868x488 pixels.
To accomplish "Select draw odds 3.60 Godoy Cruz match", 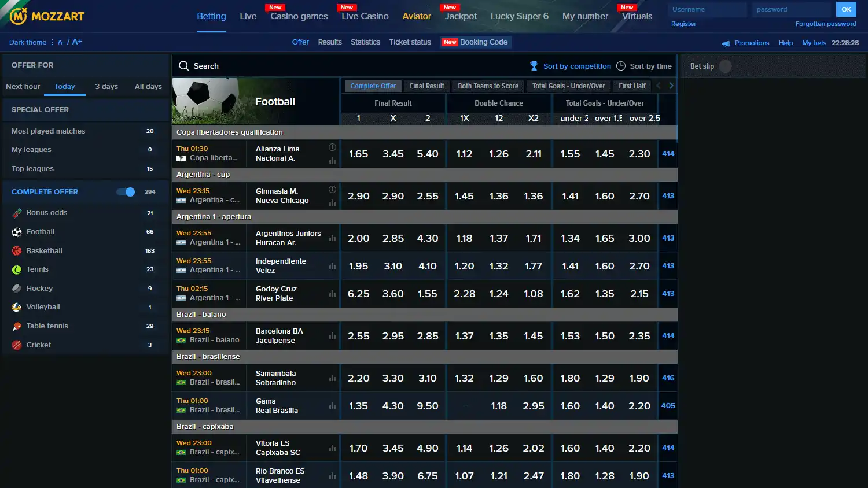I will click(x=393, y=294).
